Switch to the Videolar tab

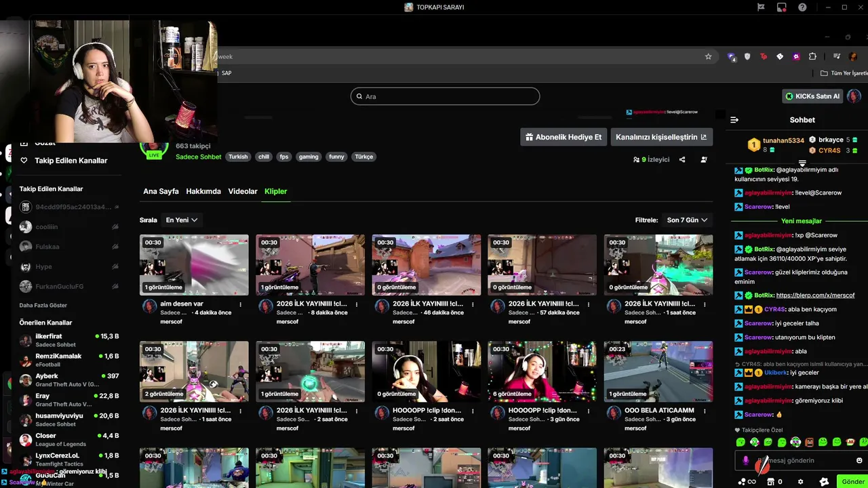click(243, 191)
